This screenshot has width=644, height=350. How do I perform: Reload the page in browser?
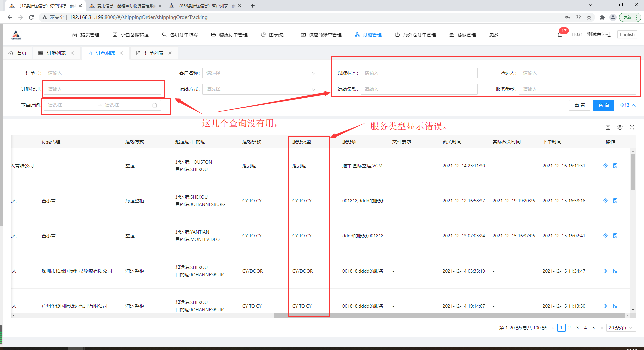pos(31,17)
